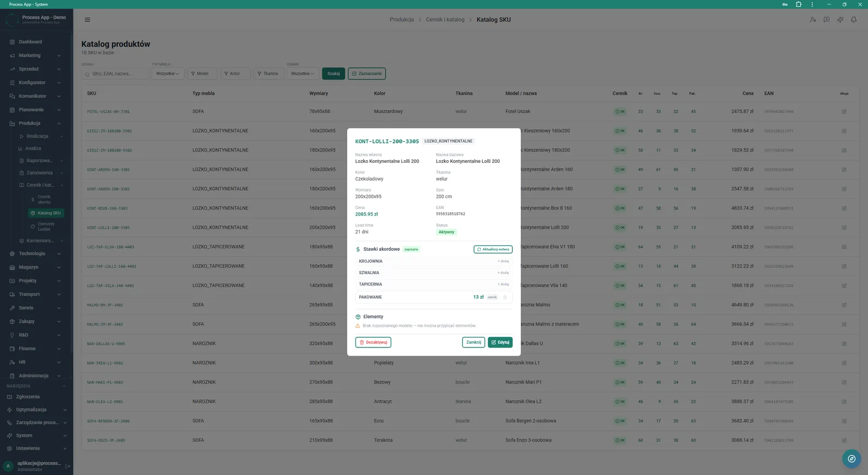The width and height of the screenshot is (868, 475).
Task: Expand the Technologia sidebar section
Action: pyautogui.click(x=35, y=254)
